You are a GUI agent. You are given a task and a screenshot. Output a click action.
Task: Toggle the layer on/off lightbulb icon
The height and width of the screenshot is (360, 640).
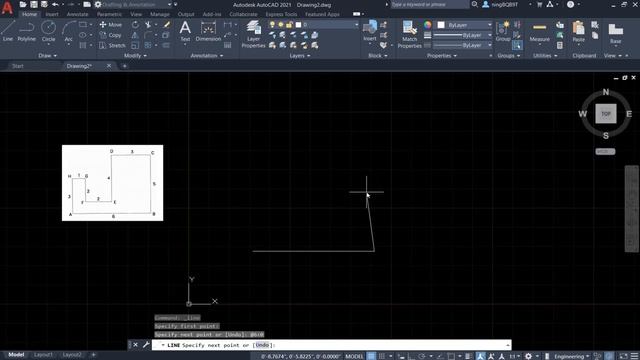tap(272, 25)
